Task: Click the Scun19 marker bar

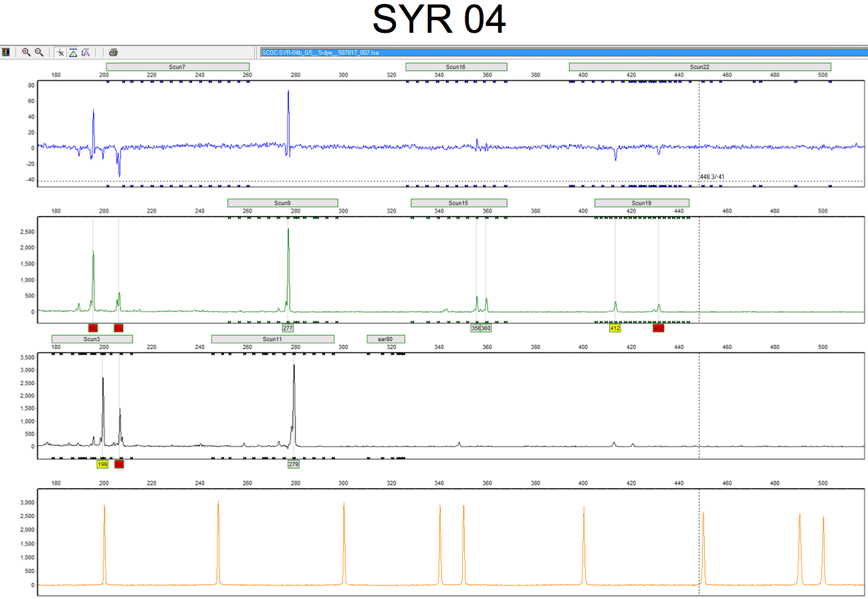Action: [x=641, y=203]
